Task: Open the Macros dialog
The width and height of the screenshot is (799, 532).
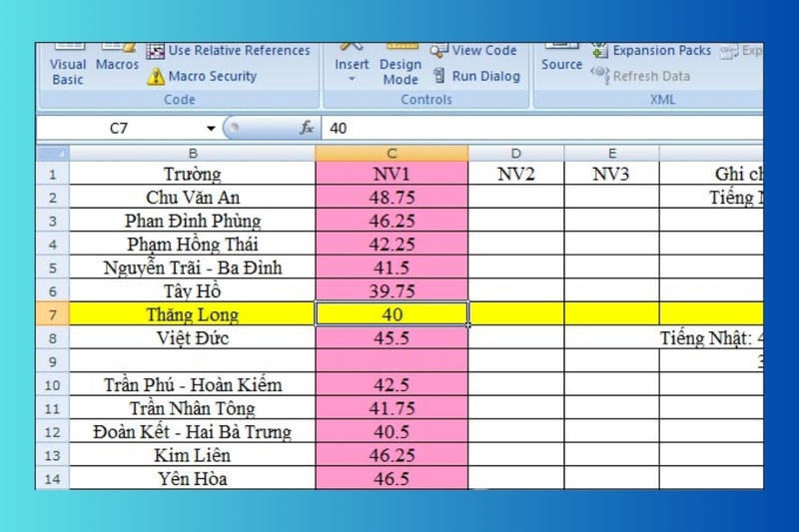Action: (117, 59)
